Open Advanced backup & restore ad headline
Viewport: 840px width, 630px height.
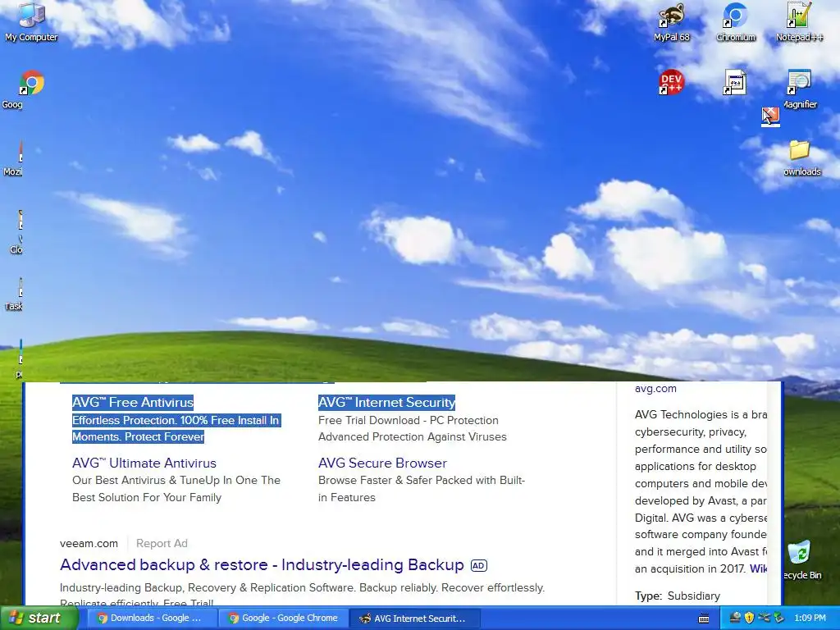coord(262,564)
